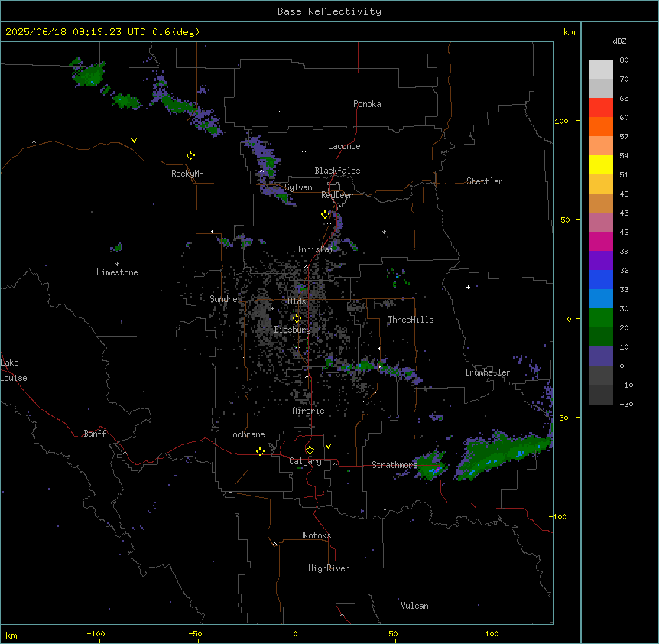Image resolution: width=659 pixels, height=644 pixels.
Task: Click the Okotoks town label
Action: tap(315, 535)
